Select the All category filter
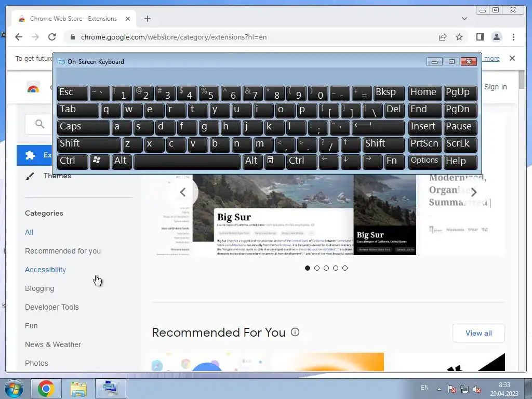 click(29, 232)
